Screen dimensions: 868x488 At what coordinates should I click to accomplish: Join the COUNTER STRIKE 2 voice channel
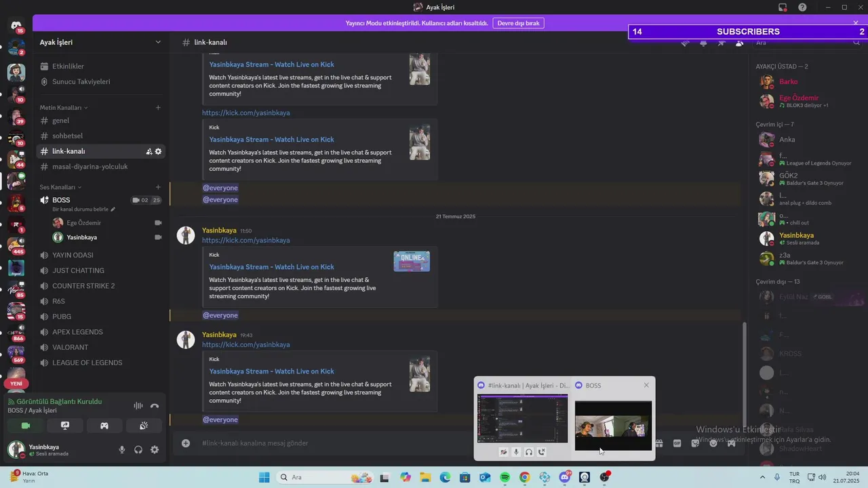(x=102, y=286)
